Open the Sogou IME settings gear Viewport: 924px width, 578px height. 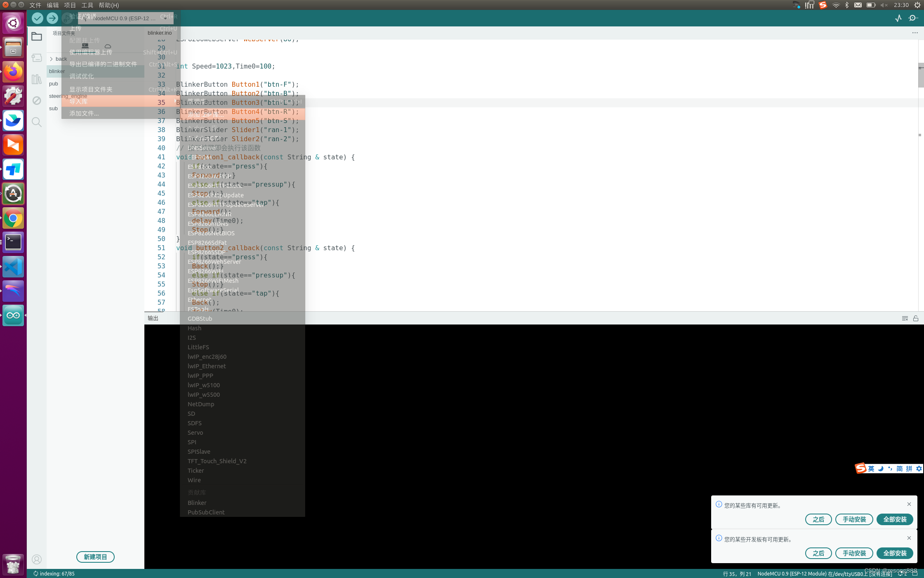point(919,469)
